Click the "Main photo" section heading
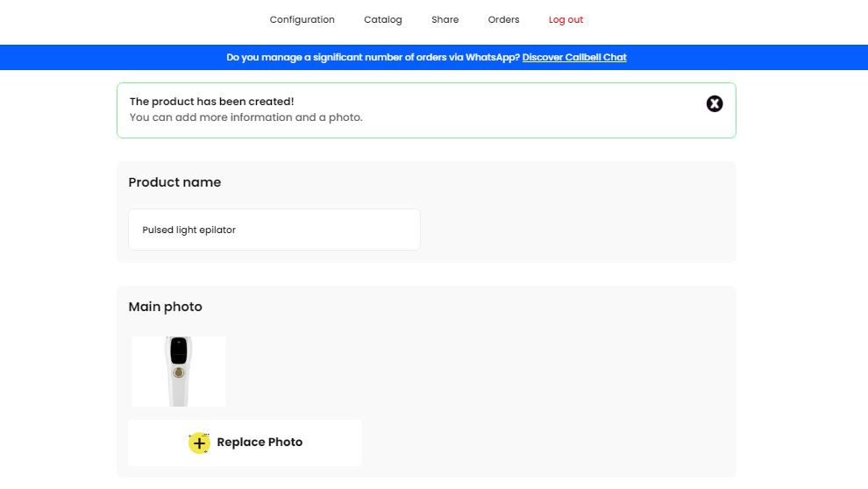The width and height of the screenshot is (868, 489). [x=165, y=307]
